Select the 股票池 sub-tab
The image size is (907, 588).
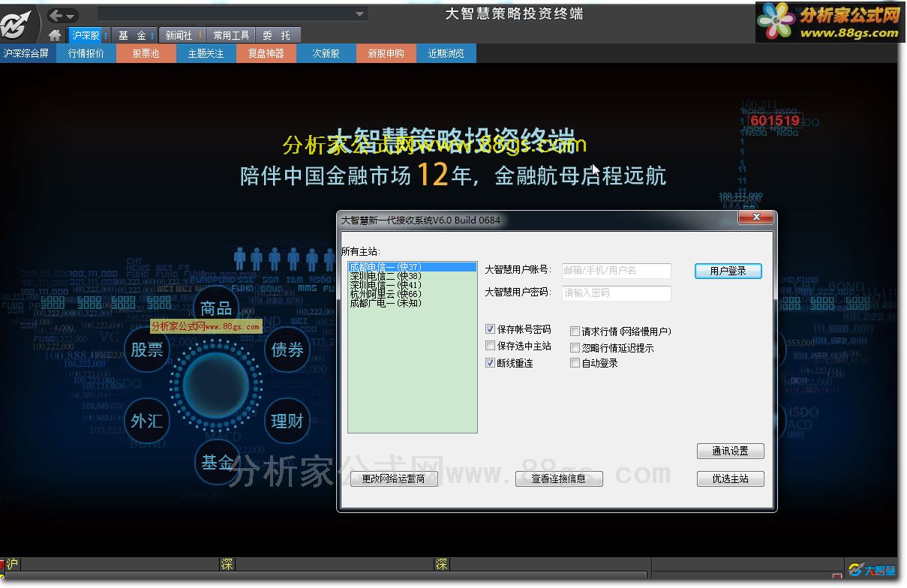[x=146, y=53]
